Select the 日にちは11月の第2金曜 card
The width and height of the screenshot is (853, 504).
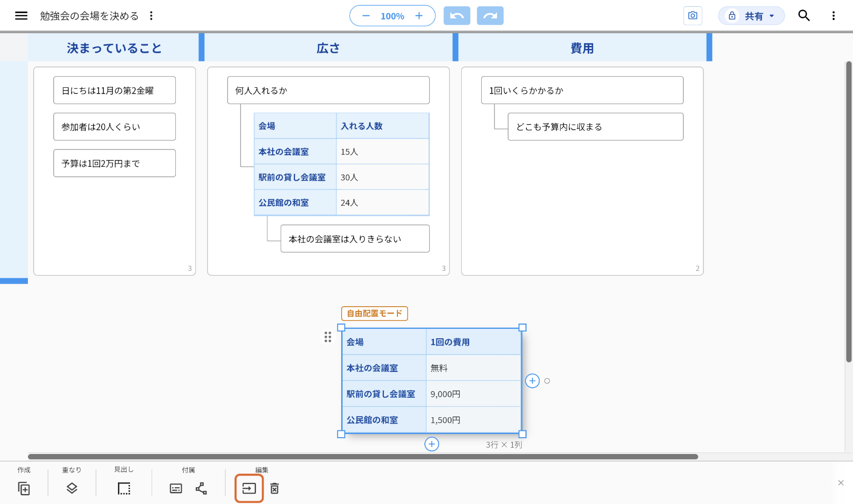click(114, 90)
